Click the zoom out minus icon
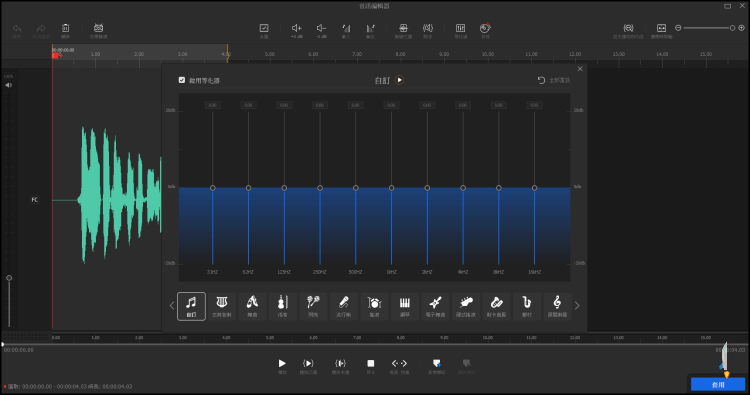750x395 pixels. (678, 28)
